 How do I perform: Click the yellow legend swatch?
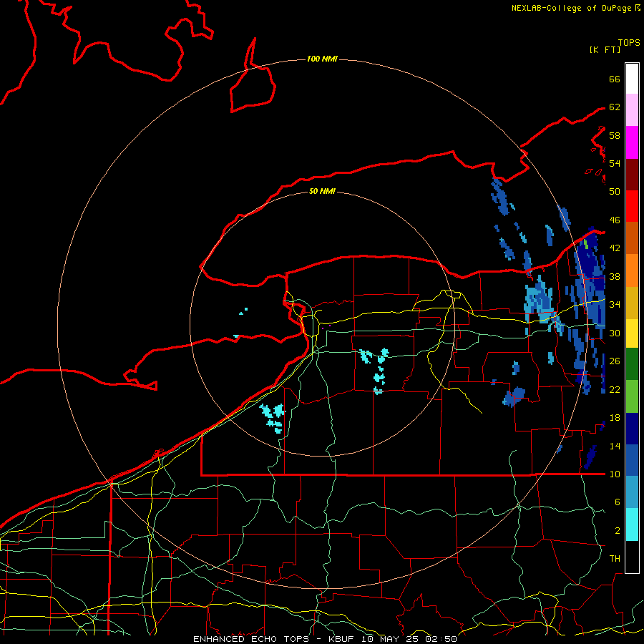tap(632, 333)
